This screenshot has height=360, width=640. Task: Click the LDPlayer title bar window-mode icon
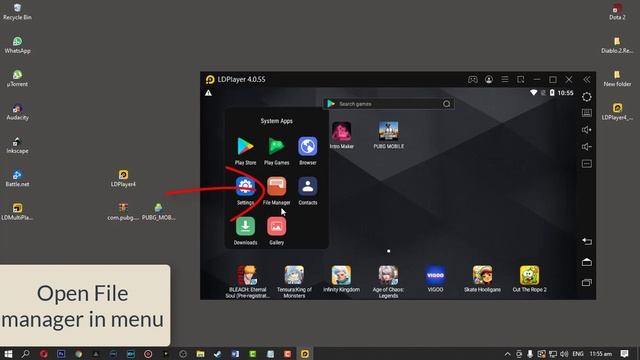(521, 80)
